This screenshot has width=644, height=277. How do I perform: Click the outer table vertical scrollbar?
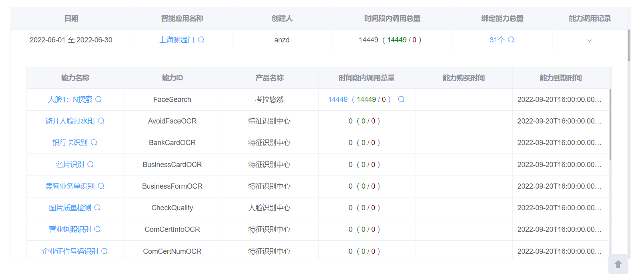629,45
